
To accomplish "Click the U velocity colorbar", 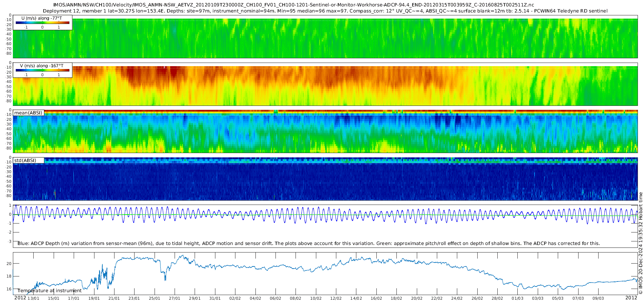I will (42, 23).
